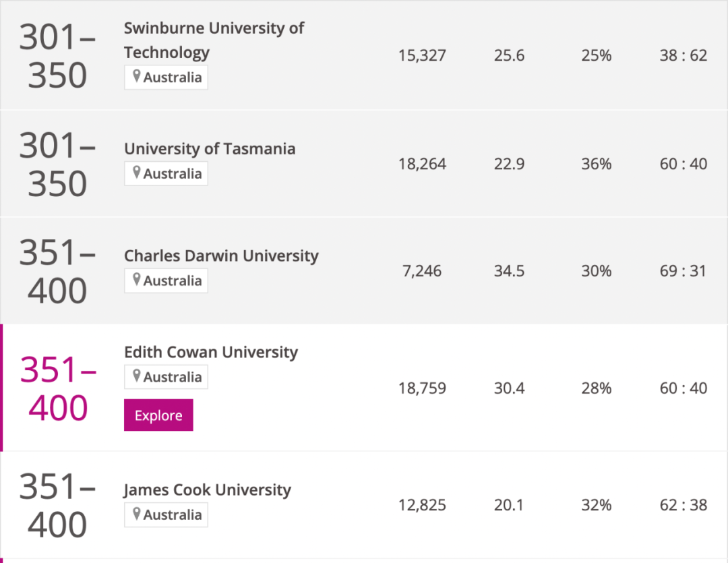This screenshot has height=563, width=728.
Task: Click Australia tag under Charles Darwin University
Action: click(173, 281)
